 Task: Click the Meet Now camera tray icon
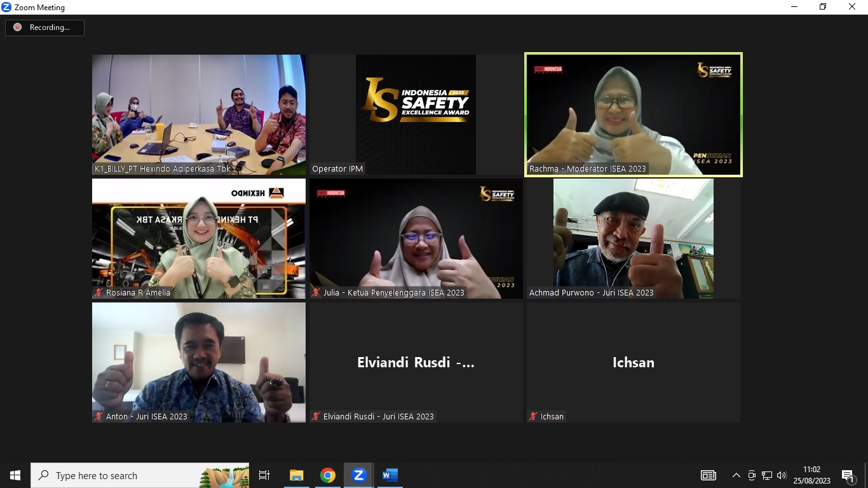pos(752,475)
